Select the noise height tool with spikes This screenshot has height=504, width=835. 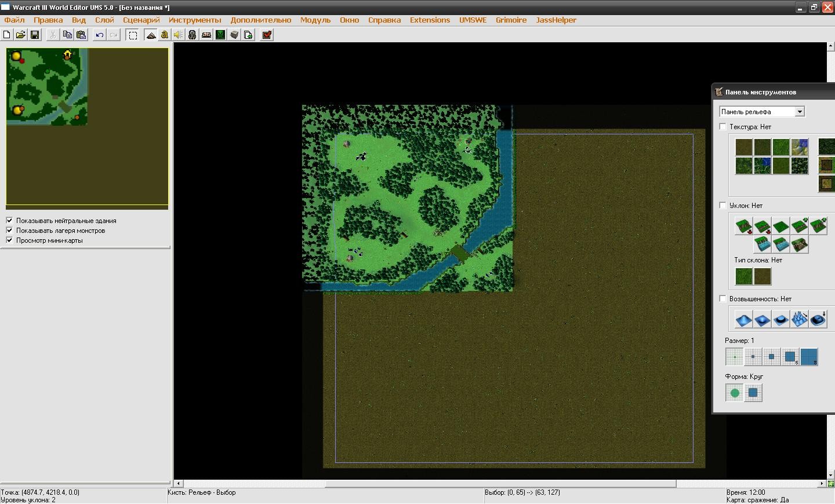coord(800,319)
